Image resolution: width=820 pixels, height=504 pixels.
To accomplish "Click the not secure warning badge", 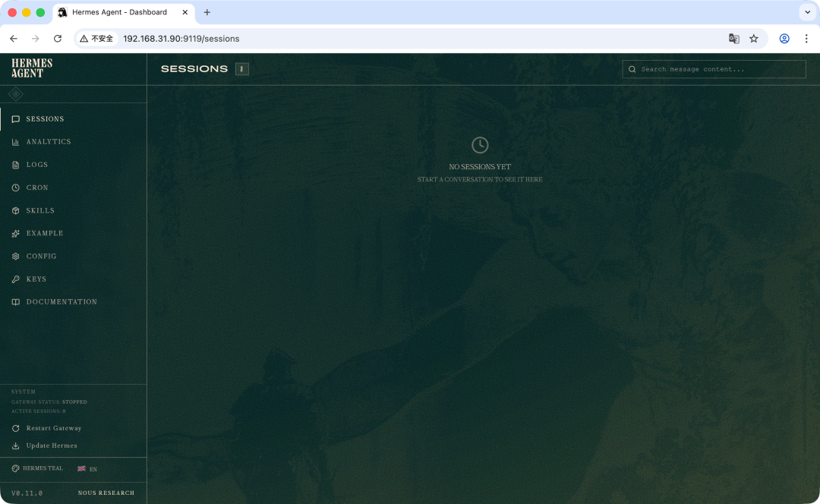I will (96, 39).
